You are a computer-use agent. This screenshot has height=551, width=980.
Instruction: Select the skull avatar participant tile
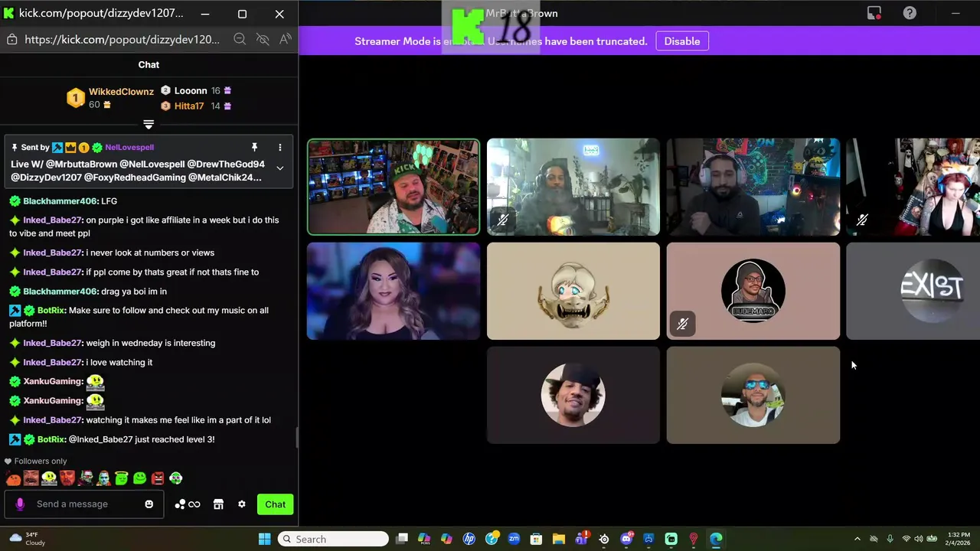(x=573, y=291)
